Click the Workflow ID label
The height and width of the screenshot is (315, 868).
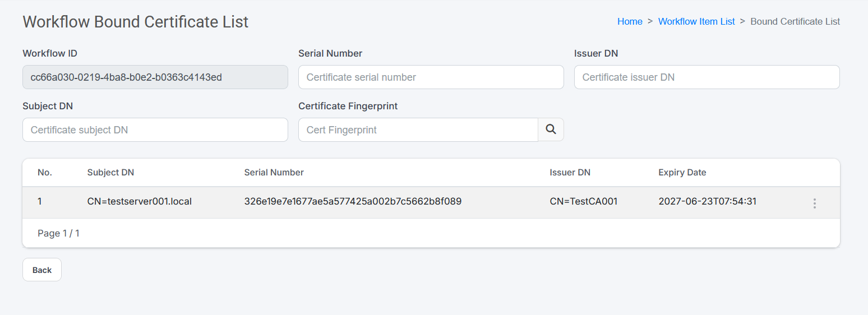50,53
